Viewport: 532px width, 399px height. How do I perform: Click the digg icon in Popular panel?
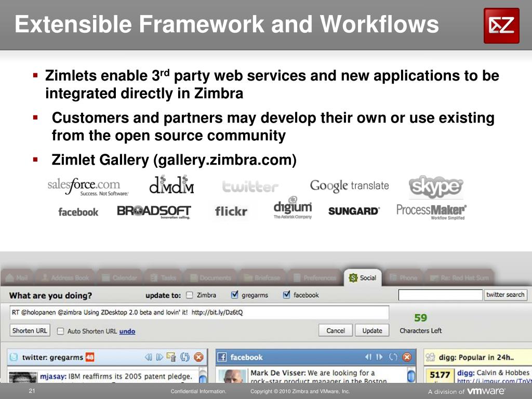pos(430,357)
